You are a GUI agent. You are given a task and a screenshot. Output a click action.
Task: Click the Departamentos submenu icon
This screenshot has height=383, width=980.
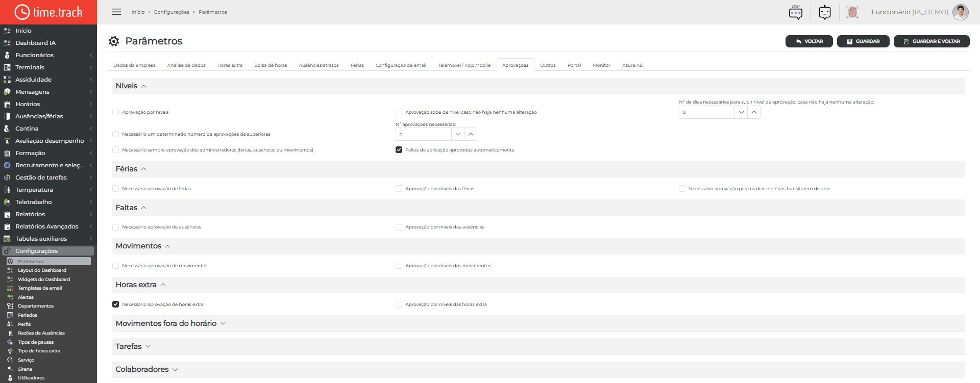click(x=10, y=306)
